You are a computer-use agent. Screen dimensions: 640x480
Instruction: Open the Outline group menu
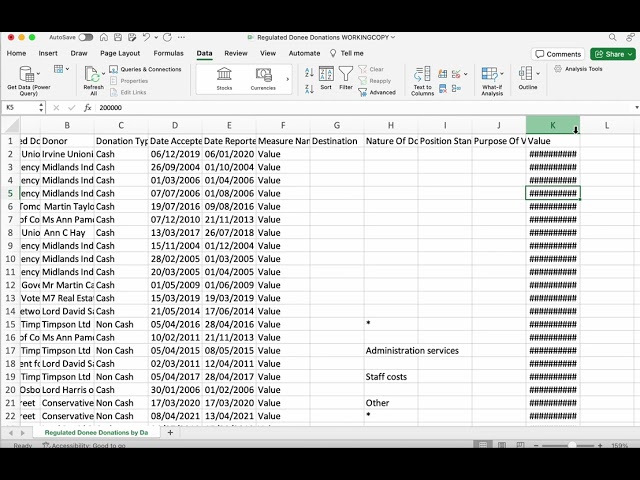point(528,78)
